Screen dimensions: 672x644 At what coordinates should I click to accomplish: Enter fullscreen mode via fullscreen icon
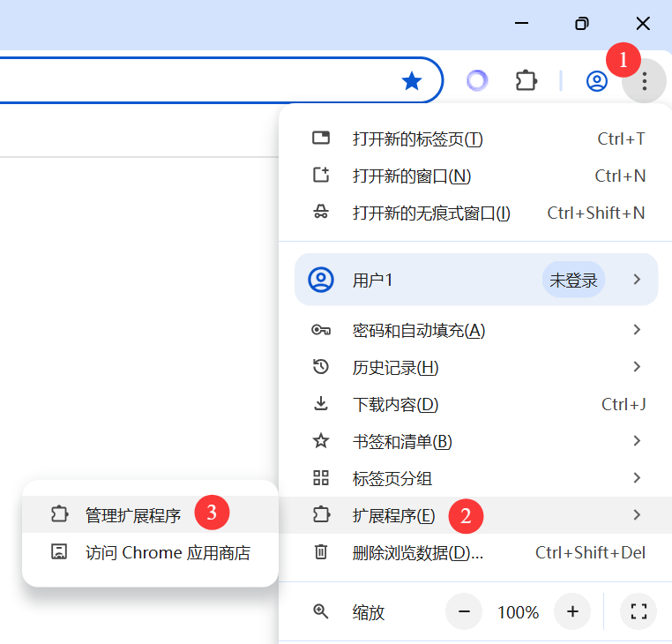639,611
